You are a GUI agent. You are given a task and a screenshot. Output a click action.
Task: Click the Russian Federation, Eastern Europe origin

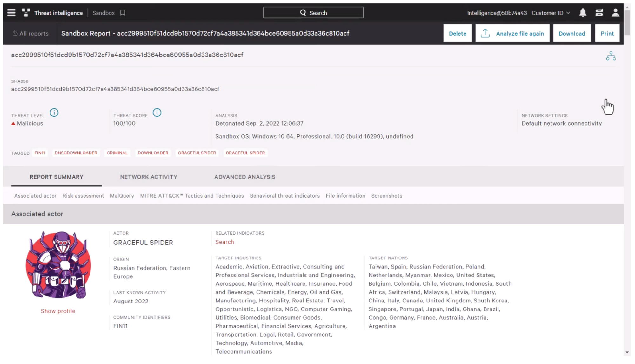tap(152, 272)
